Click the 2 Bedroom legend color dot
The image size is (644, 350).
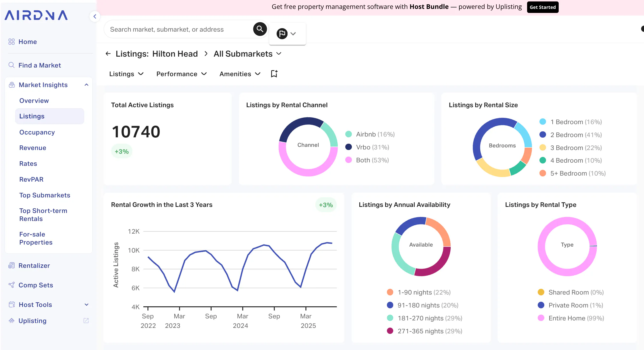click(543, 134)
